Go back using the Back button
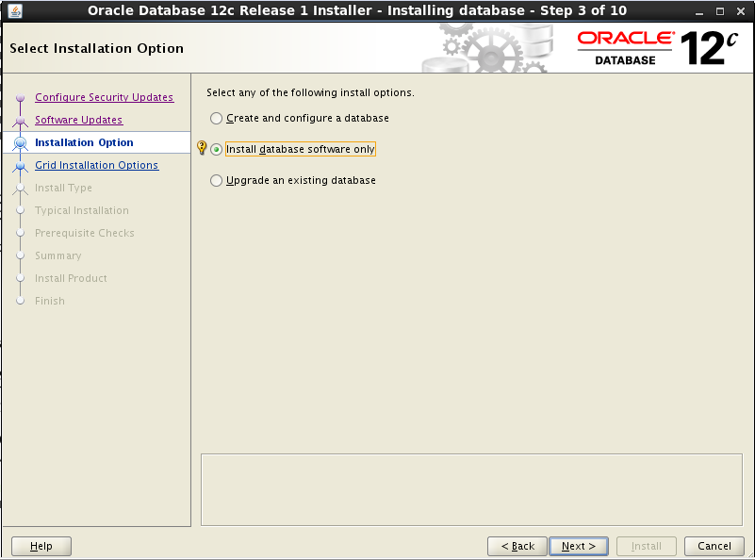Viewport: 755px width, 560px height. pyautogui.click(x=517, y=546)
